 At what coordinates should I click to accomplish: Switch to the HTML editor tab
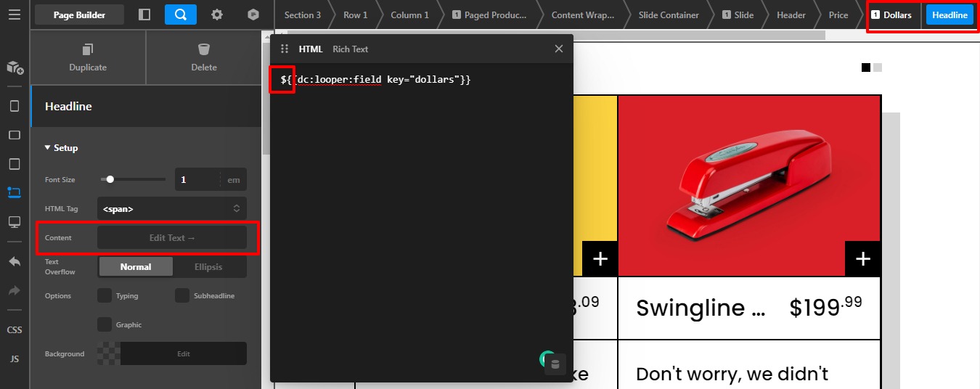pos(311,49)
